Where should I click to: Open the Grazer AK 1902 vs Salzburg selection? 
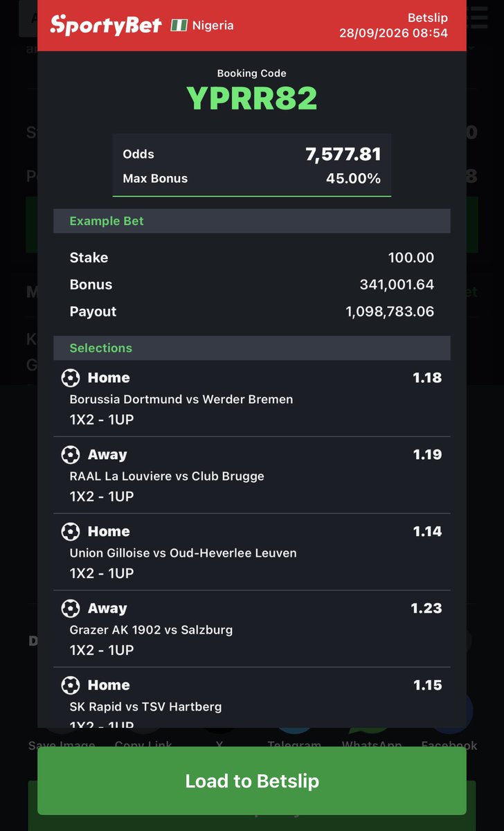click(x=252, y=629)
